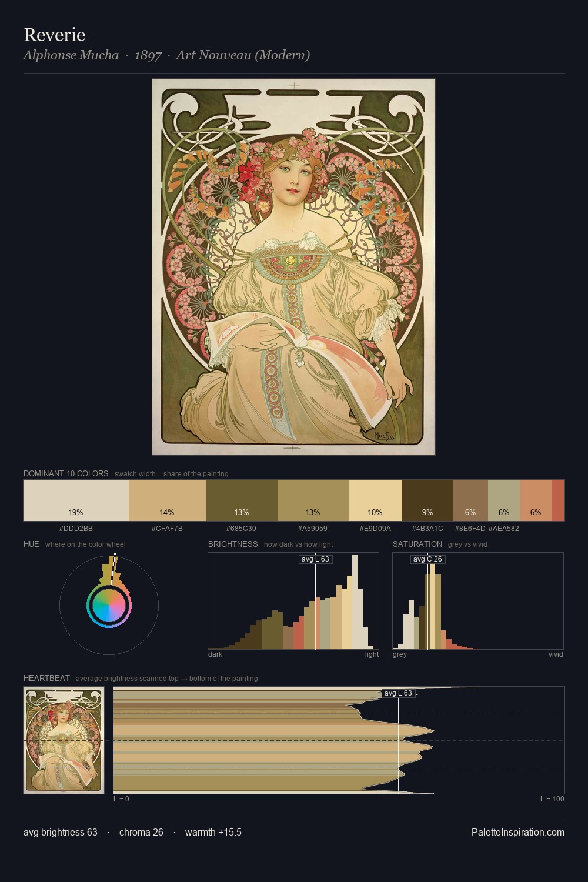588x882 pixels.
Task: Click the DOMINANT 10 COLORS heading
Action: coord(66,473)
